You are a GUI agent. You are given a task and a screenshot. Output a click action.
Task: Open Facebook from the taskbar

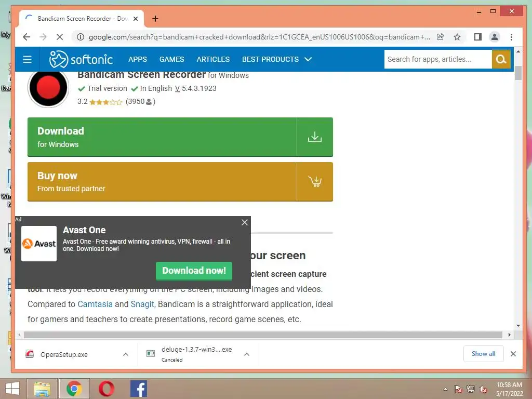point(139,389)
